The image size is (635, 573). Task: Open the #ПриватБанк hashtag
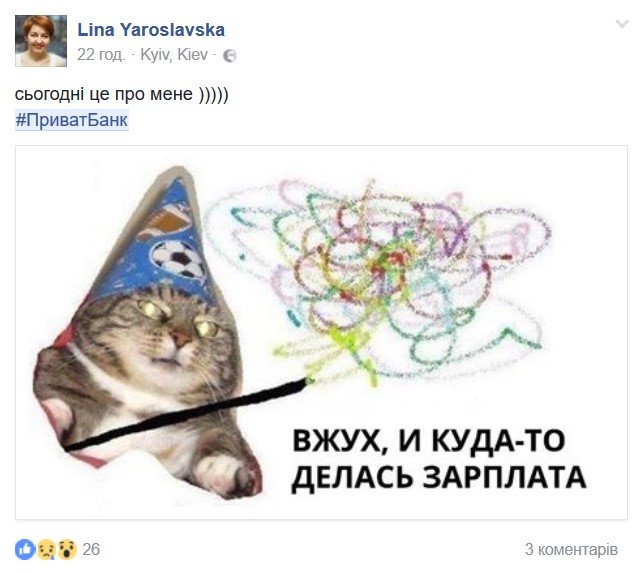pyautogui.click(x=72, y=120)
